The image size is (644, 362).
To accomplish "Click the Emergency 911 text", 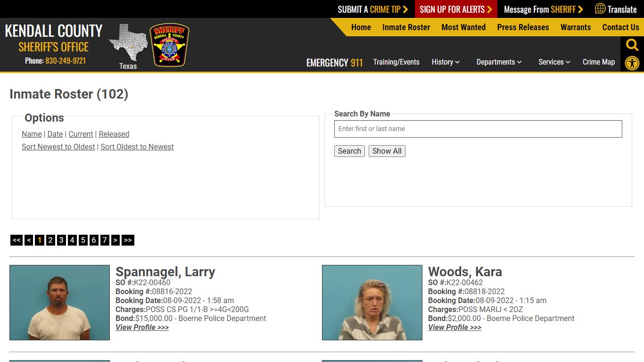I will (x=335, y=63).
